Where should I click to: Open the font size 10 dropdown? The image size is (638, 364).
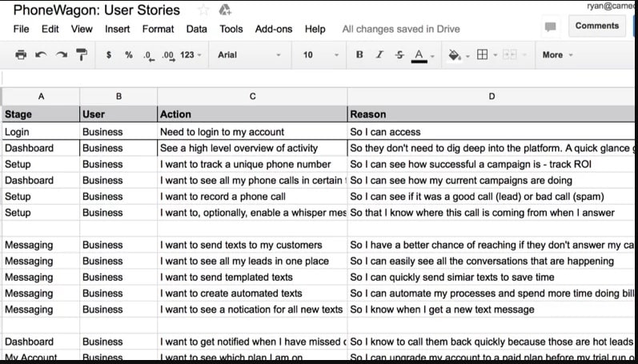click(x=321, y=55)
